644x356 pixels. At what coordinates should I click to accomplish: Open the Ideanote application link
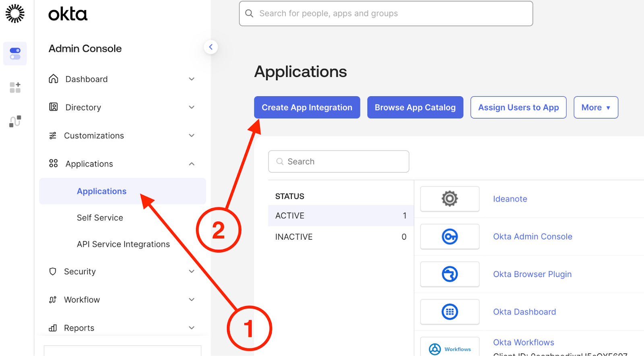510,199
